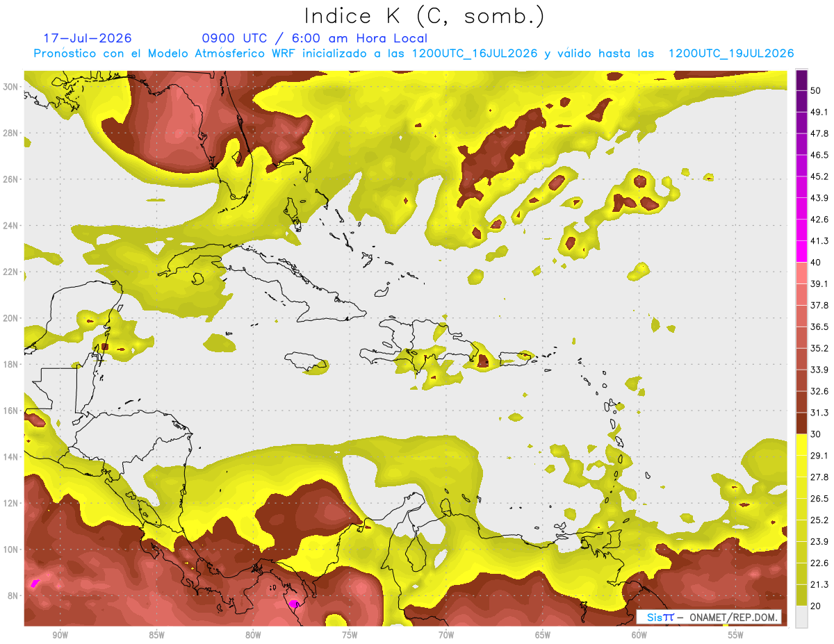Click the colorbar value "31.3"

pos(819,413)
